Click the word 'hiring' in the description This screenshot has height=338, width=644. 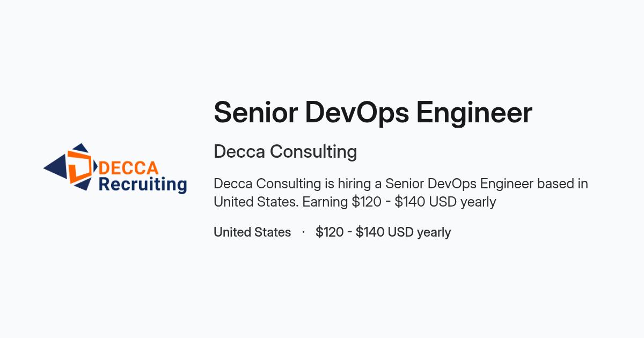click(355, 184)
